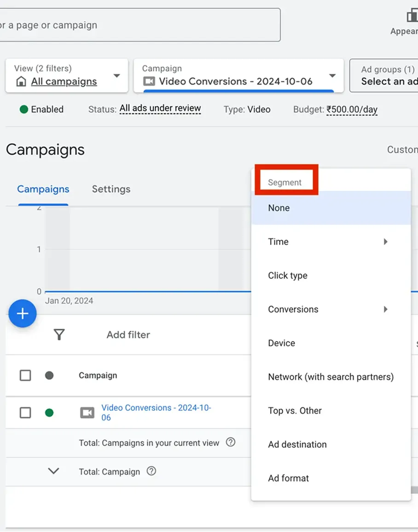
Task: Switch to the Campaigns tab
Action: 43,189
